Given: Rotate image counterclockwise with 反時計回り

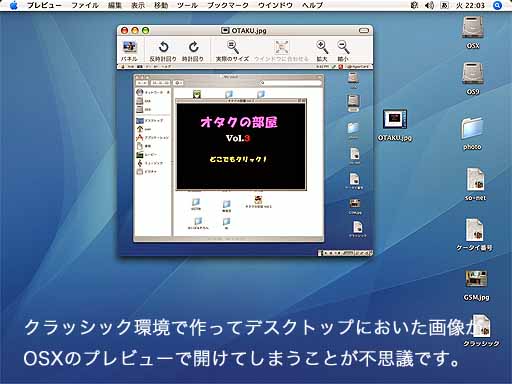Looking at the screenshot, I should click(x=163, y=51).
